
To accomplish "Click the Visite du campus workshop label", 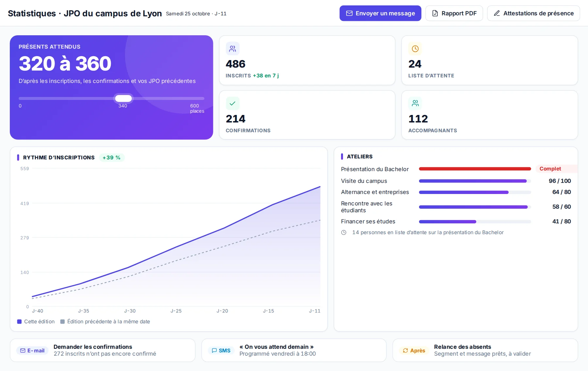I will coord(364,181).
